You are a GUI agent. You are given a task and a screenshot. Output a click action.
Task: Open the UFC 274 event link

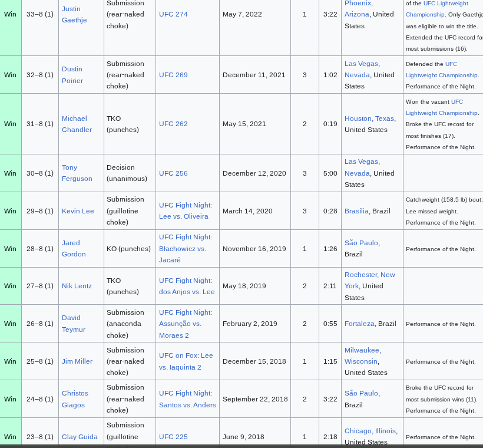click(x=173, y=14)
